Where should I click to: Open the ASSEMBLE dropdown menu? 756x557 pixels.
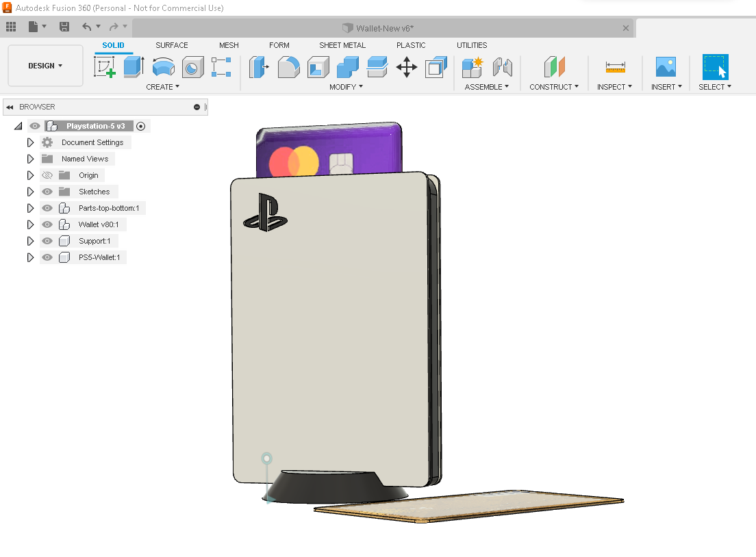click(x=486, y=87)
